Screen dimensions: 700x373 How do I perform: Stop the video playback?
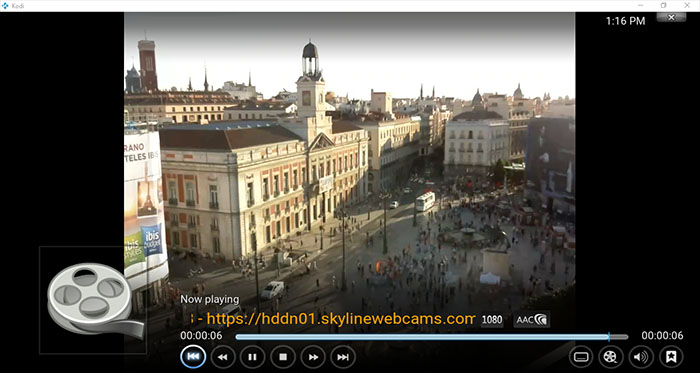[x=283, y=357]
